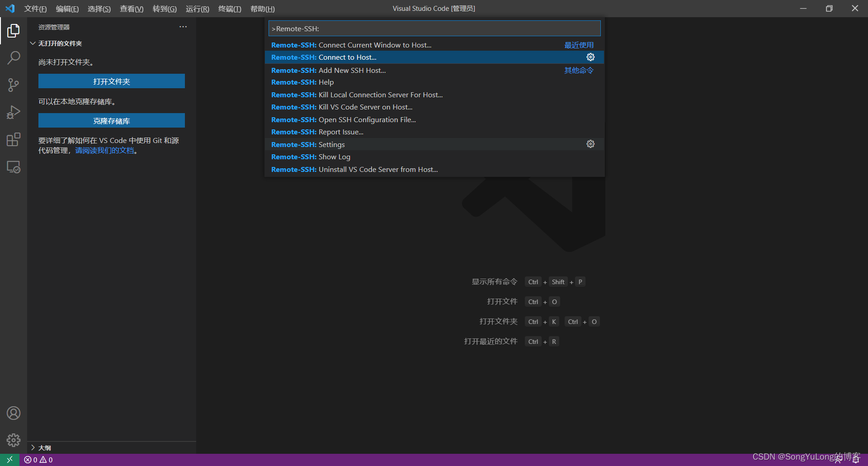The height and width of the screenshot is (466, 868).
Task: Open the Manage gear in activity bar
Action: pos(14,440)
